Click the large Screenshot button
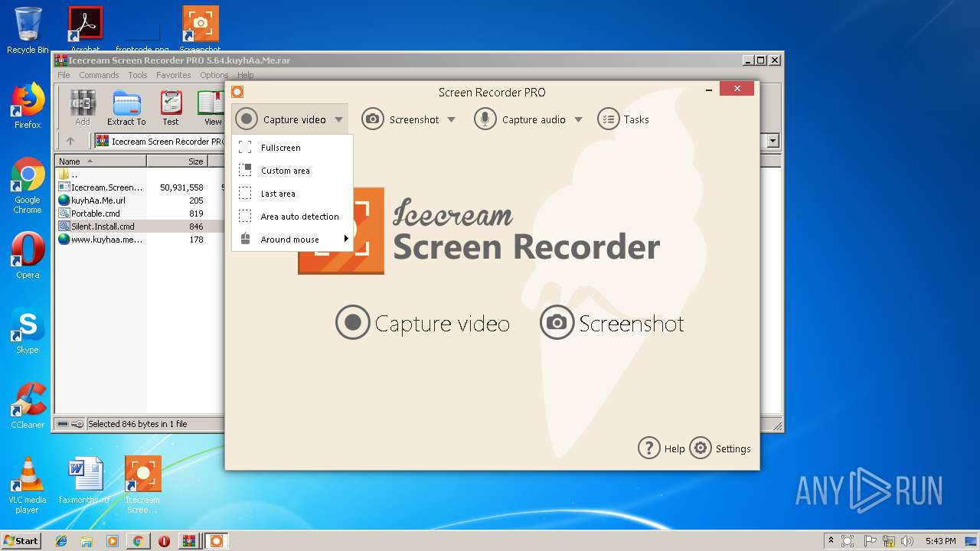 [x=612, y=323]
